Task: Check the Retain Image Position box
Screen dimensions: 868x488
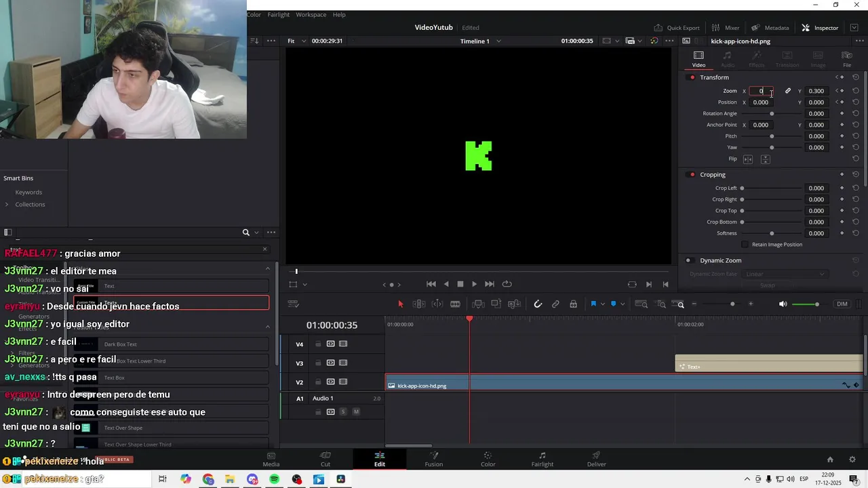Action: 745,244
